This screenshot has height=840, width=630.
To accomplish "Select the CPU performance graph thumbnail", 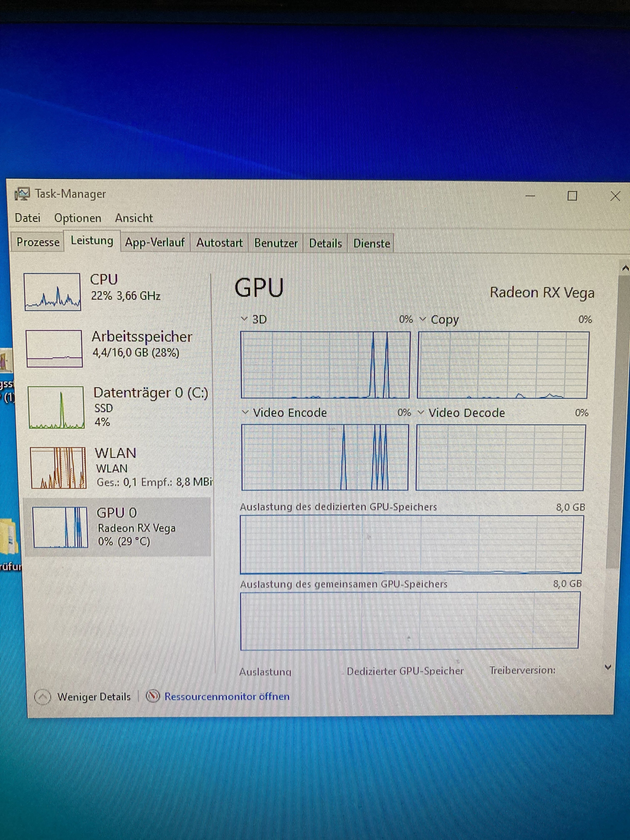I will pos(52,292).
